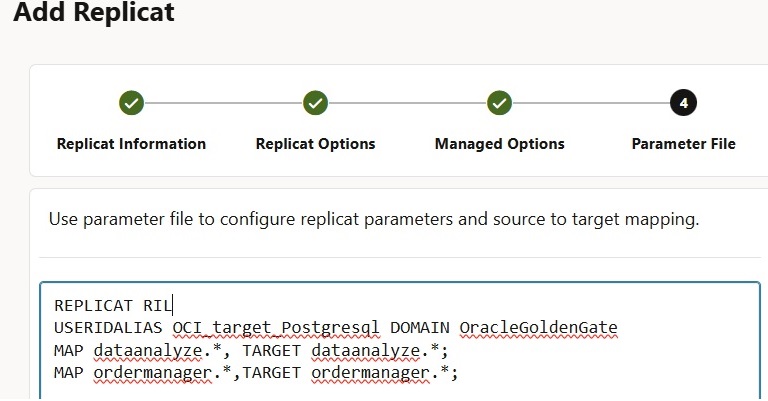
Task: Go back to the Replicat Information step label
Action: point(131,144)
